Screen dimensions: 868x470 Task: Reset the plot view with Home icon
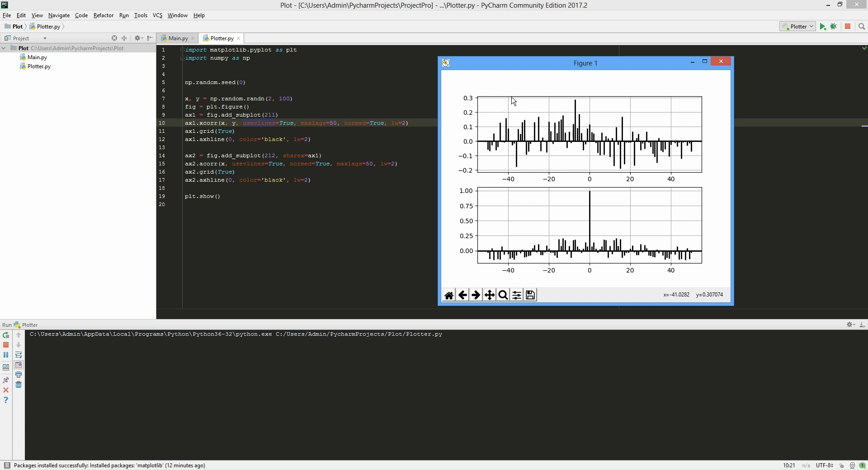click(x=449, y=296)
